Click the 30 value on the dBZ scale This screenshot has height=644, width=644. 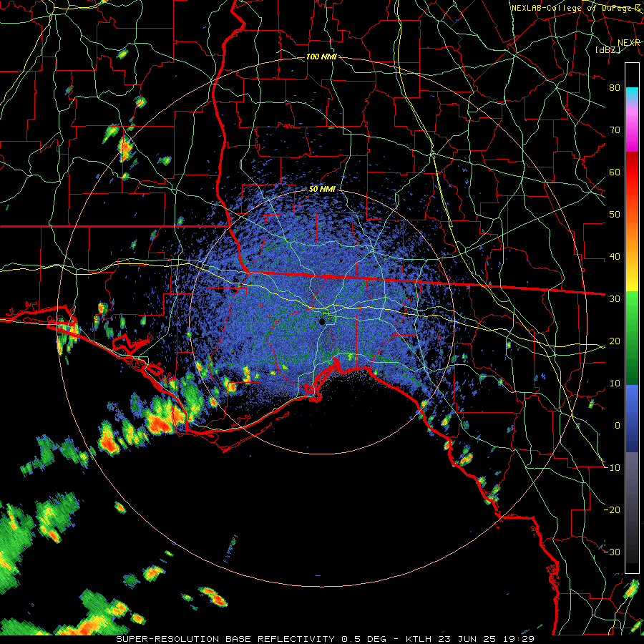coord(615,299)
